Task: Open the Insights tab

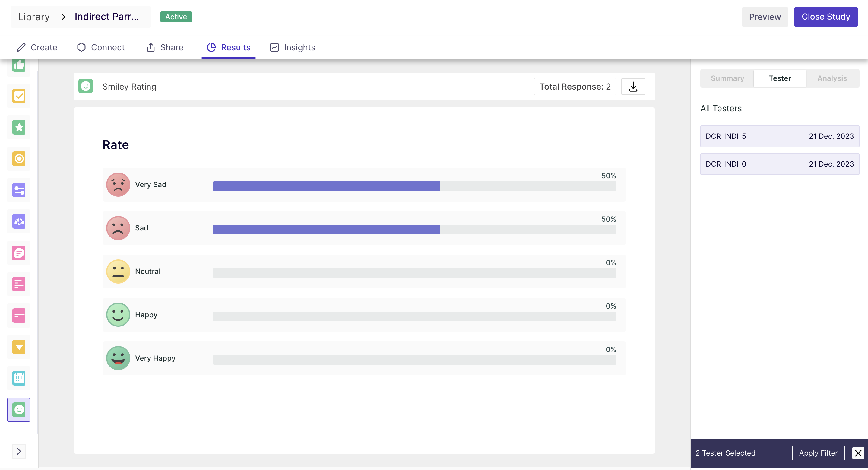Action: 293,47
